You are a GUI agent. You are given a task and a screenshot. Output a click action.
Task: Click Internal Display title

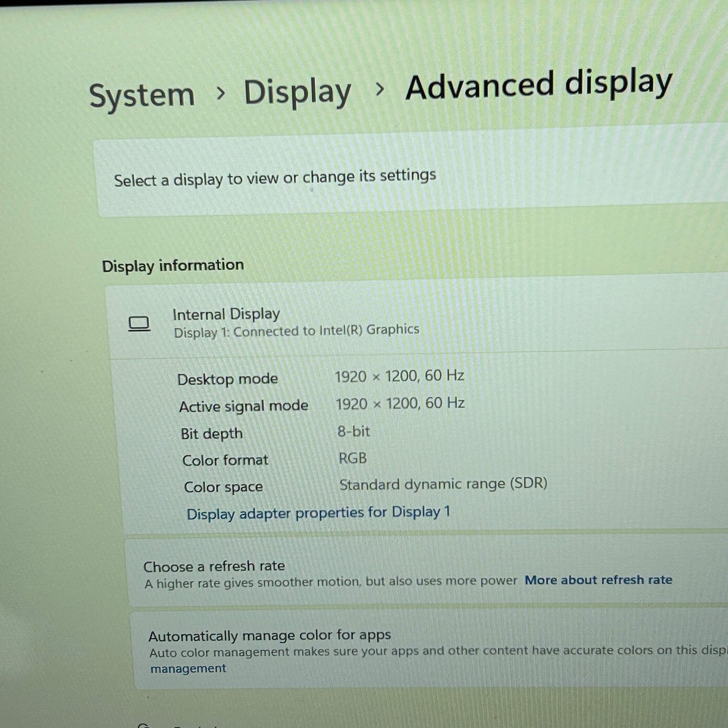226,314
